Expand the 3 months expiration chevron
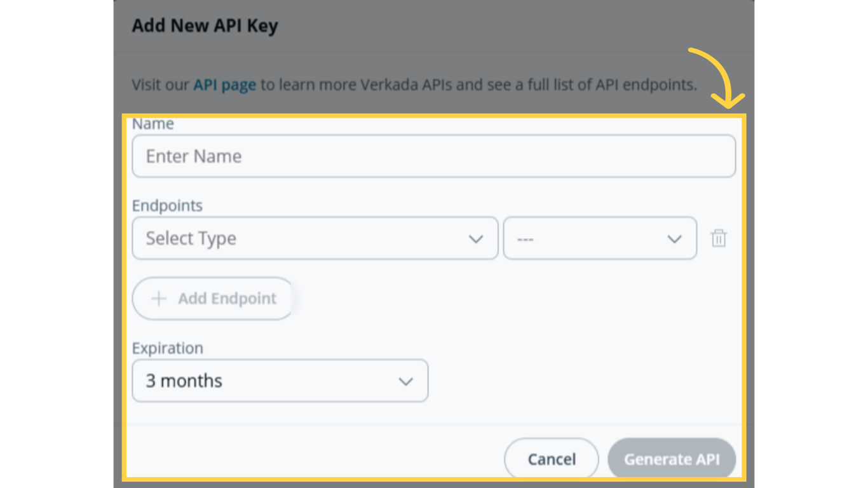The width and height of the screenshot is (868, 488). coord(405,381)
